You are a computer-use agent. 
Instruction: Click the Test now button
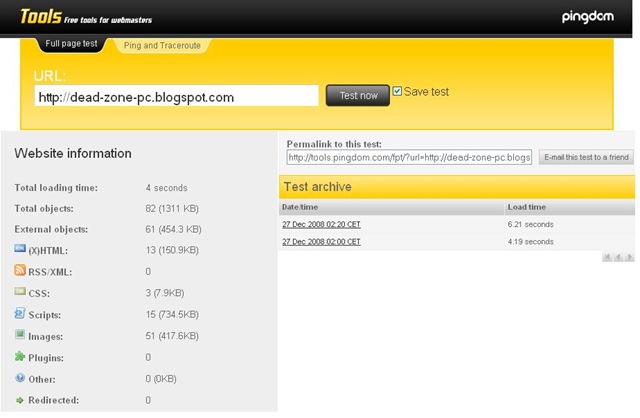tap(358, 96)
